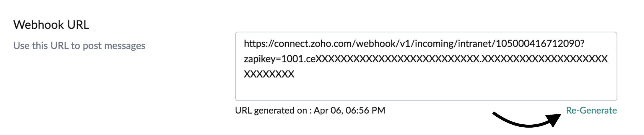Screen dimensions: 644x135
Task: Click the question mark ending the first URL line
Action: pyautogui.click(x=582, y=44)
